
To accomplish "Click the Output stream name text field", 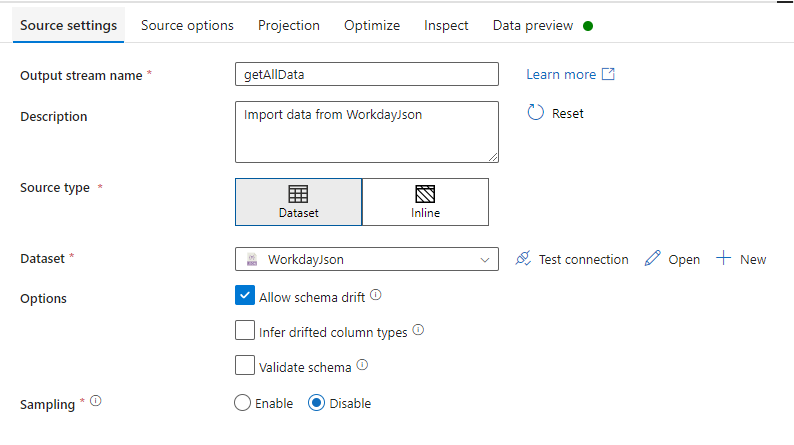I will (x=366, y=74).
